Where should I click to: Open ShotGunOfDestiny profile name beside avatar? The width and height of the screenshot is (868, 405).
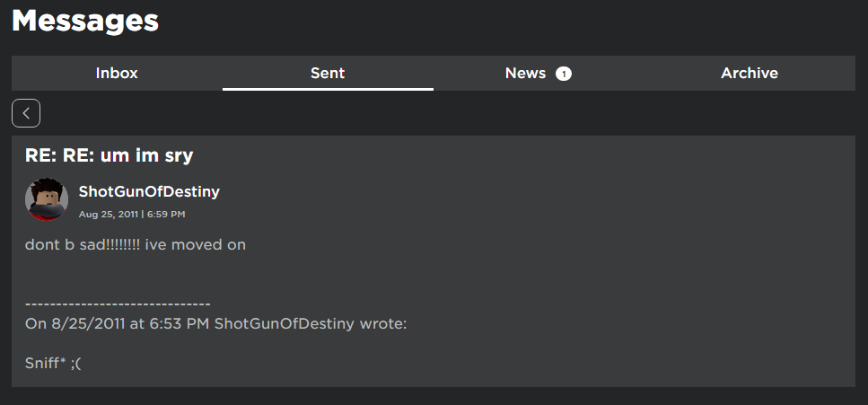point(149,191)
